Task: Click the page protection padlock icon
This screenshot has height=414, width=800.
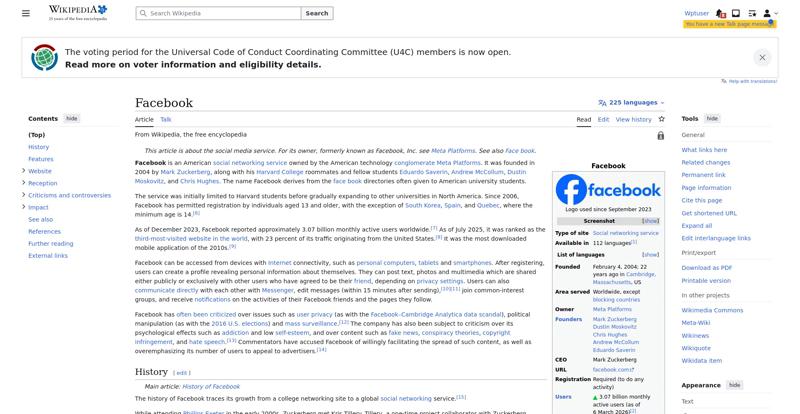Action: tap(661, 135)
